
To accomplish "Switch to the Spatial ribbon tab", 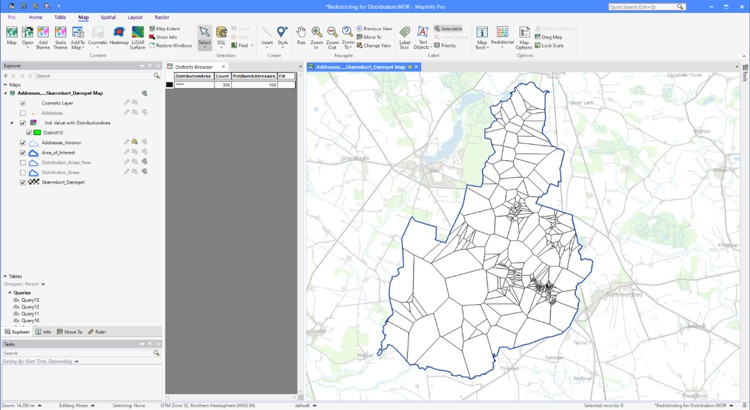I will pos(108,17).
